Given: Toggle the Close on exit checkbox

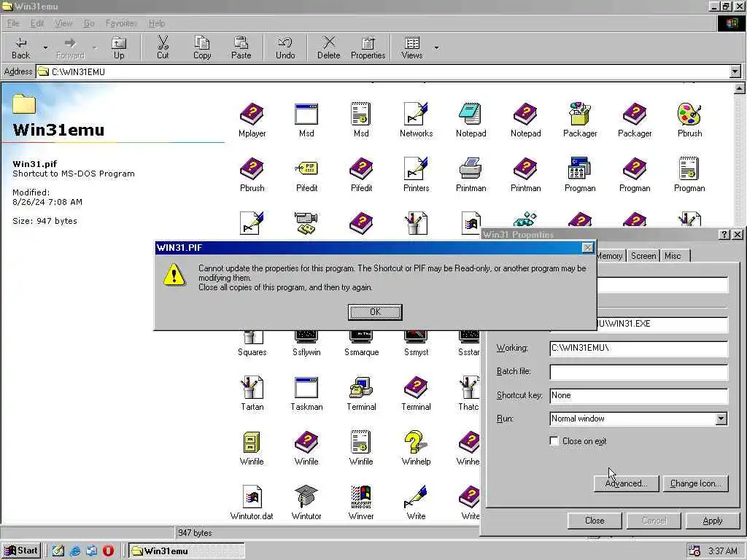Looking at the screenshot, I should [554, 441].
